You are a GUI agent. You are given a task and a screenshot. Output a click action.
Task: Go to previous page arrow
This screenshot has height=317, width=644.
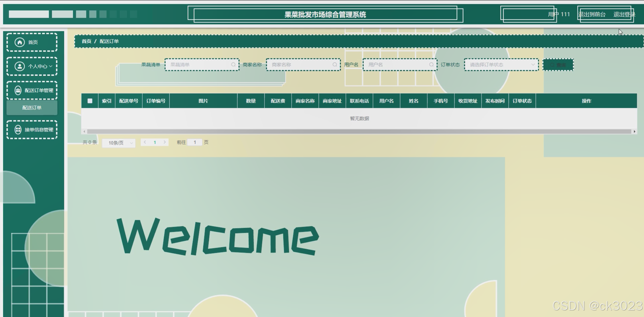pyautogui.click(x=145, y=142)
